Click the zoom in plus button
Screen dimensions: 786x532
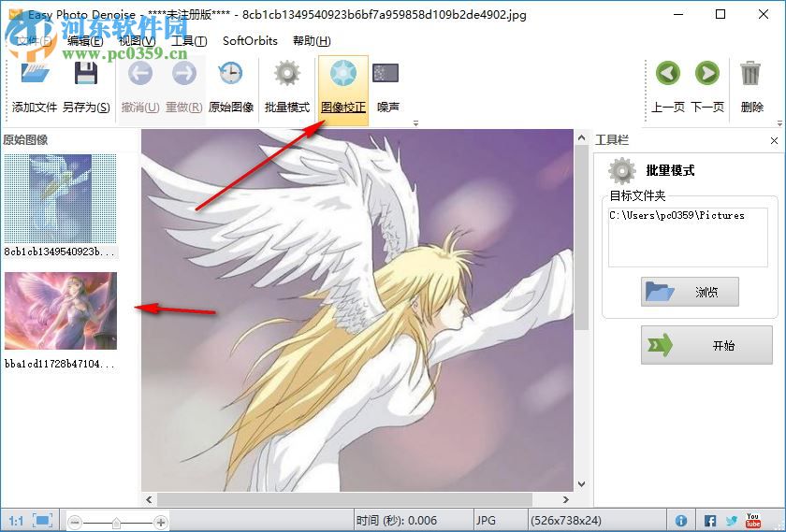pos(161,523)
